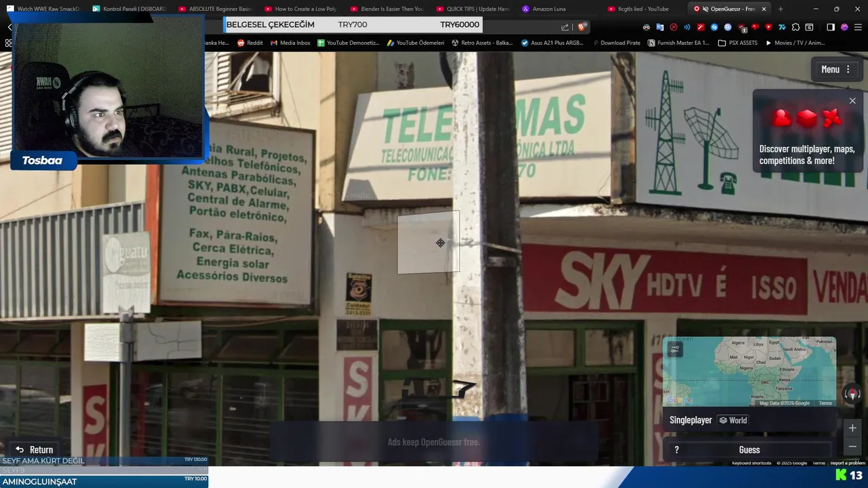
Task: Open Asus A21 Plus ARGB bookmark
Action: [x=552, y=43]
